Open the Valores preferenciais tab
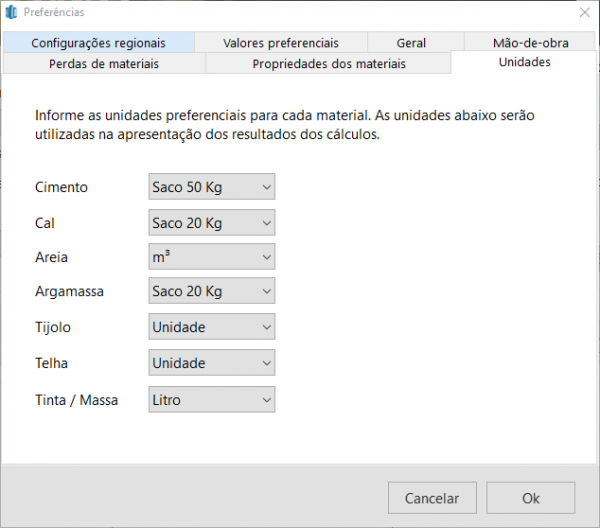 pyautogui.click(x=280, y=43)
